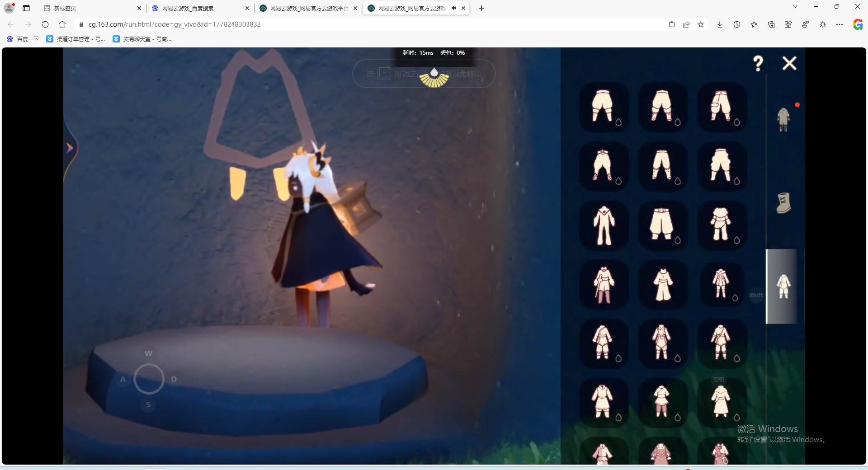Select the first outfit in the fourth row
Image resolution: width=868 pixels, height=470 pixels.
coord(604,285)
